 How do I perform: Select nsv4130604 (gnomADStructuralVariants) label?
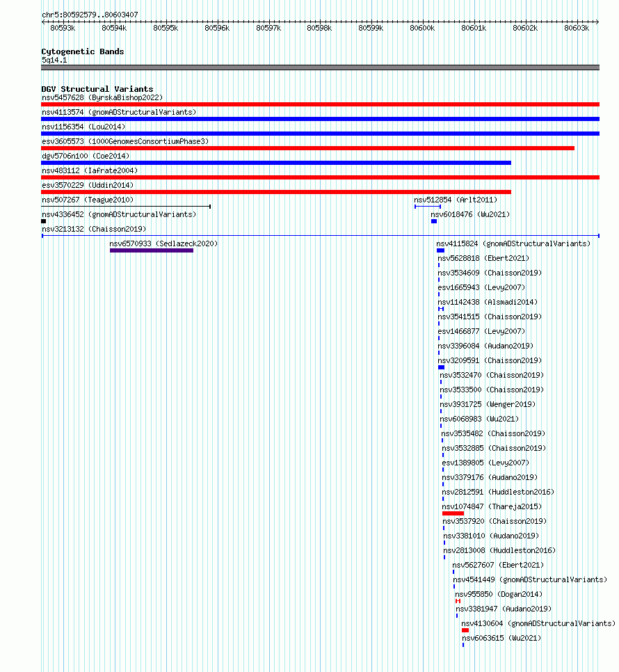pos(538,623)
